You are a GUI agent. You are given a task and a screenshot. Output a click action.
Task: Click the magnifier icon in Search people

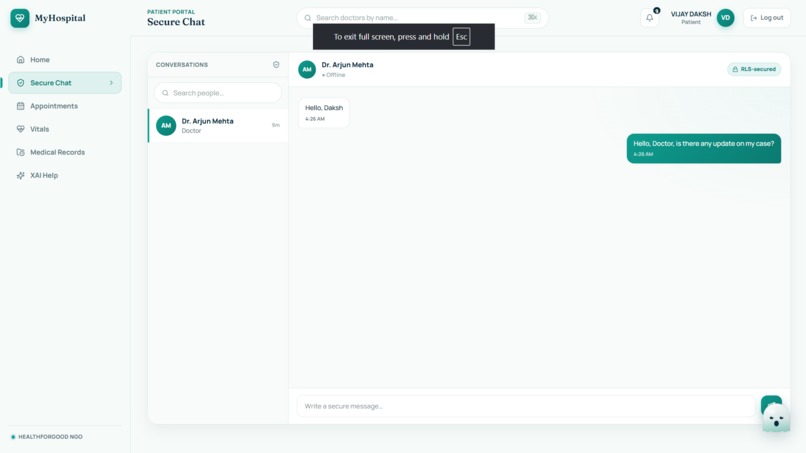[x=165, y=93]
